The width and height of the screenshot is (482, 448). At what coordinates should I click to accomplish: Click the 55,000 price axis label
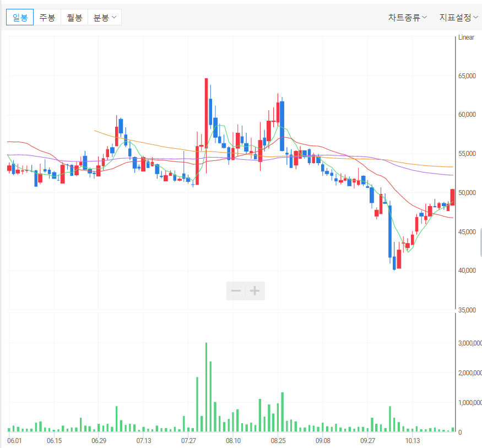[x=467, y=154]
